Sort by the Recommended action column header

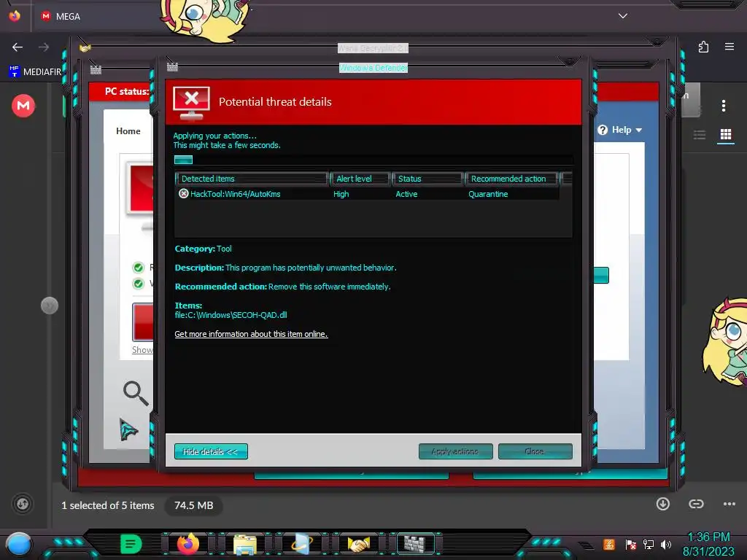(511, 179)
